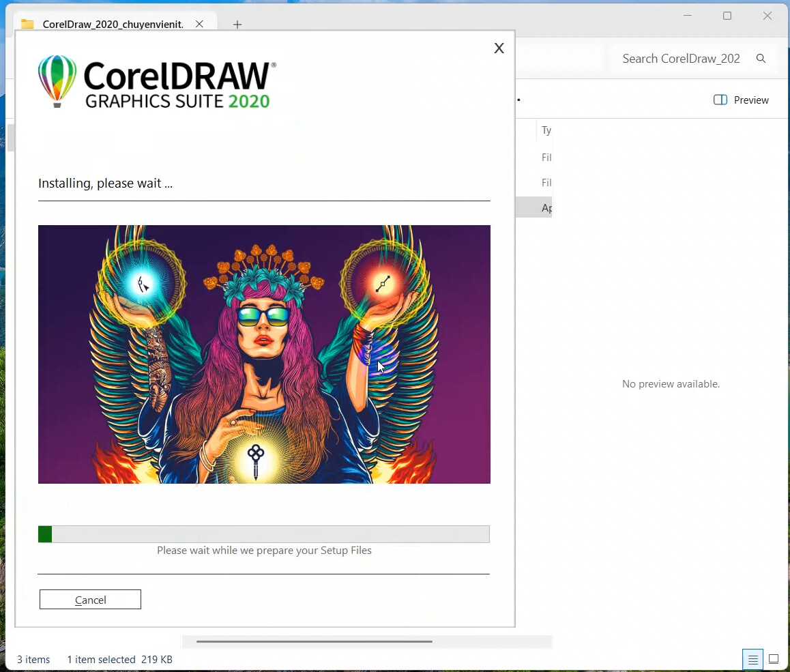Click the installation progress bar
The image size is (790, 672).
point(264,534)
